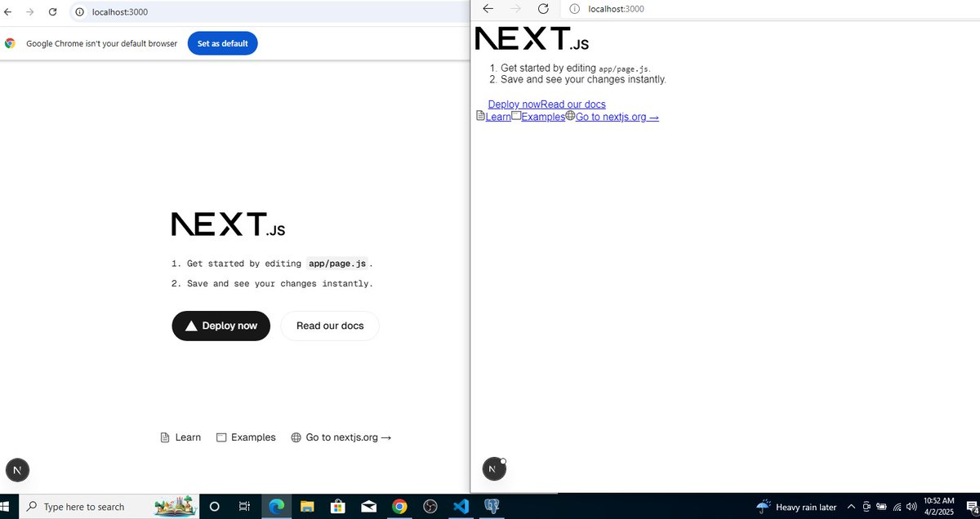Click 'Save and see your changes instantly.' in right window
The width and height of the screenshot is (980, 519).
(x=583, y=79)
